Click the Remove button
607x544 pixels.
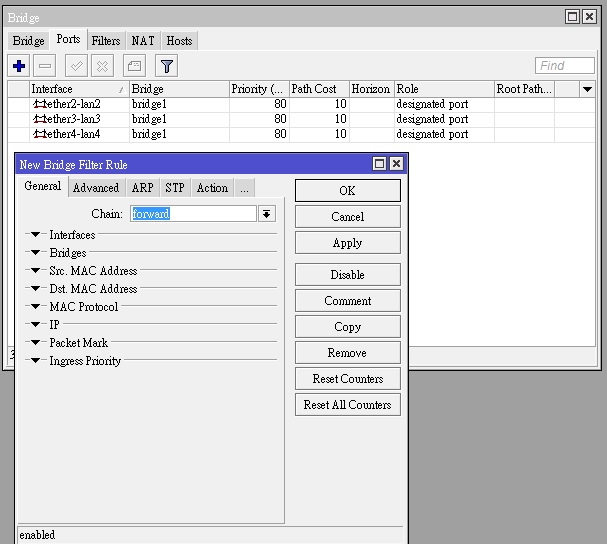point(348,353)
